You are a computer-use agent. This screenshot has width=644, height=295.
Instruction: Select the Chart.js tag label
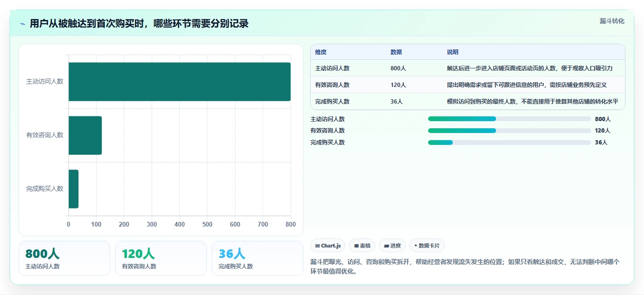point(328,246)
